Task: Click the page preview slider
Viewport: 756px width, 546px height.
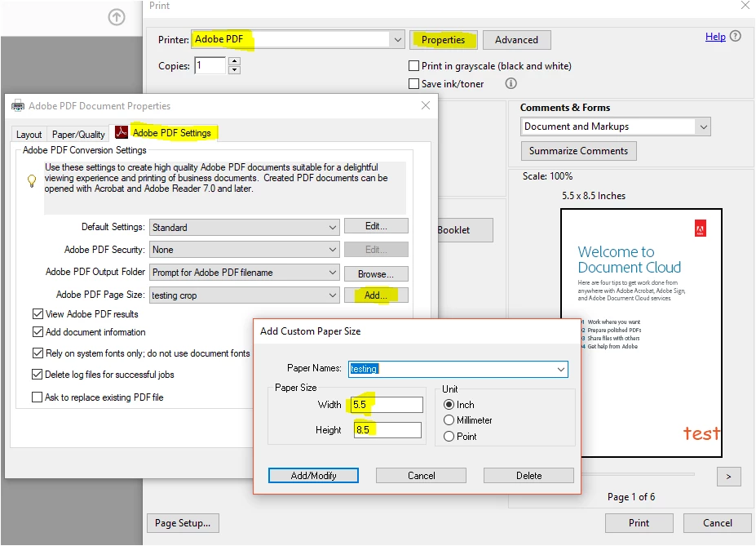Action: (639, 474)
